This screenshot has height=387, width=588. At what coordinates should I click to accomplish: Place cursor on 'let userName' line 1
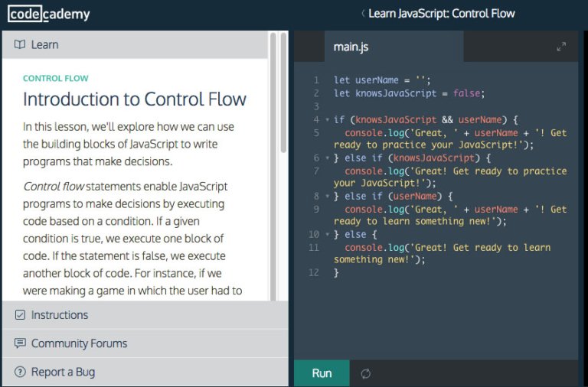coord(382,80)
